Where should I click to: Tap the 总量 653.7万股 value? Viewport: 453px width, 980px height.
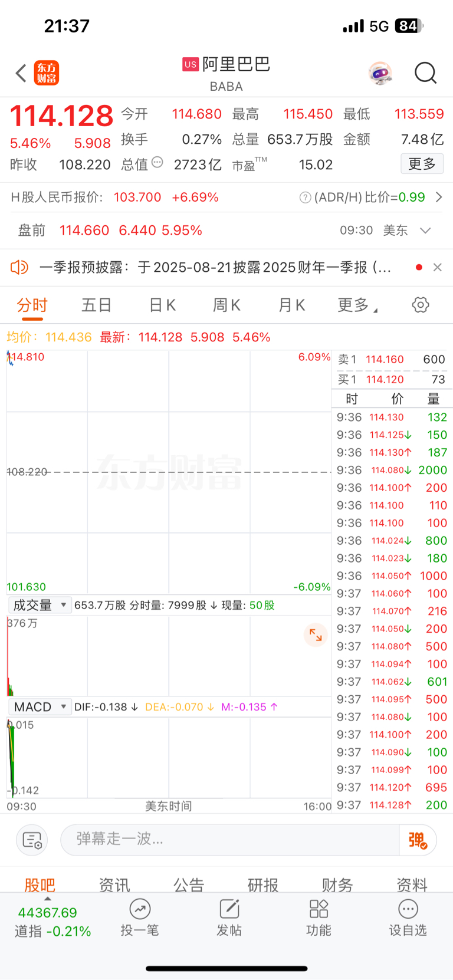click(300, 139)
